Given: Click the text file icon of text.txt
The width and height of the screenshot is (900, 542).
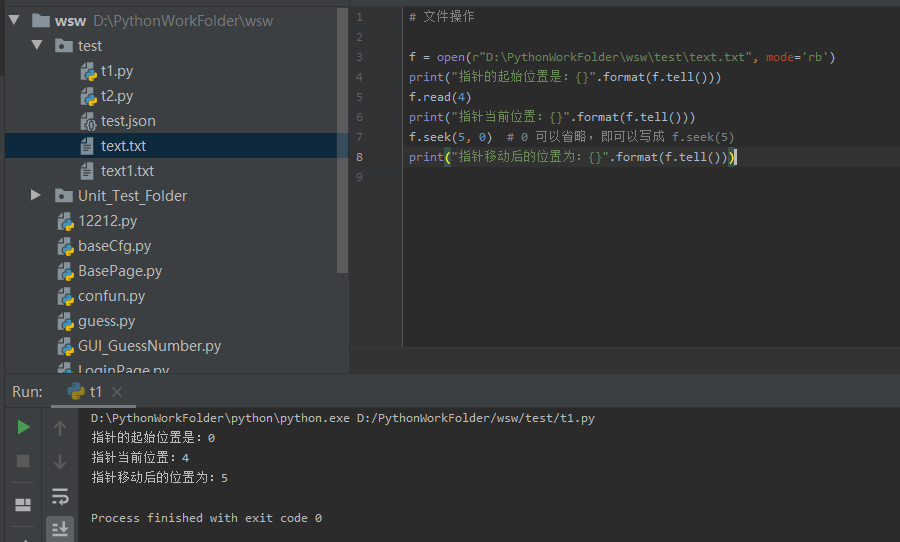Looking at the screenshot, I should pyautogui.click(x=87, y=146).
